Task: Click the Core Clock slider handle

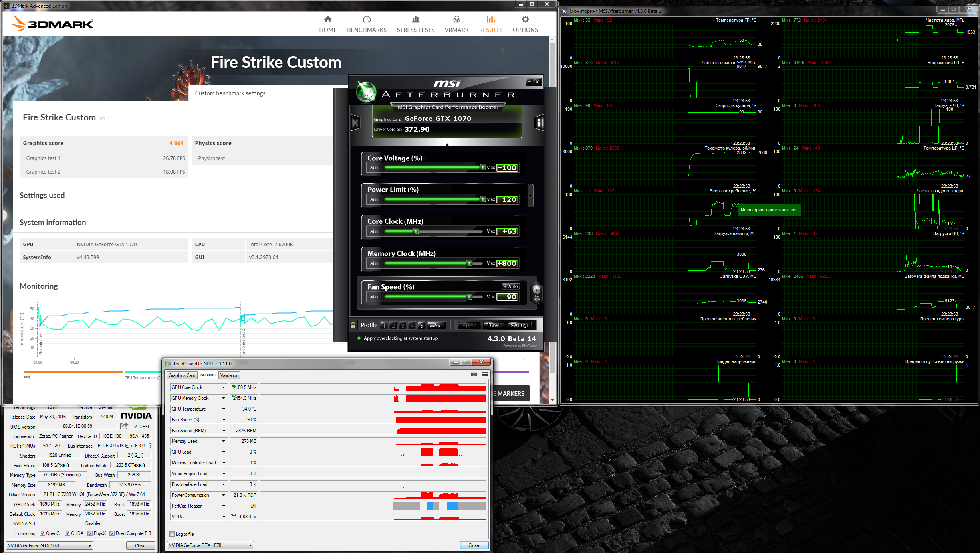Action: point(416,231)
